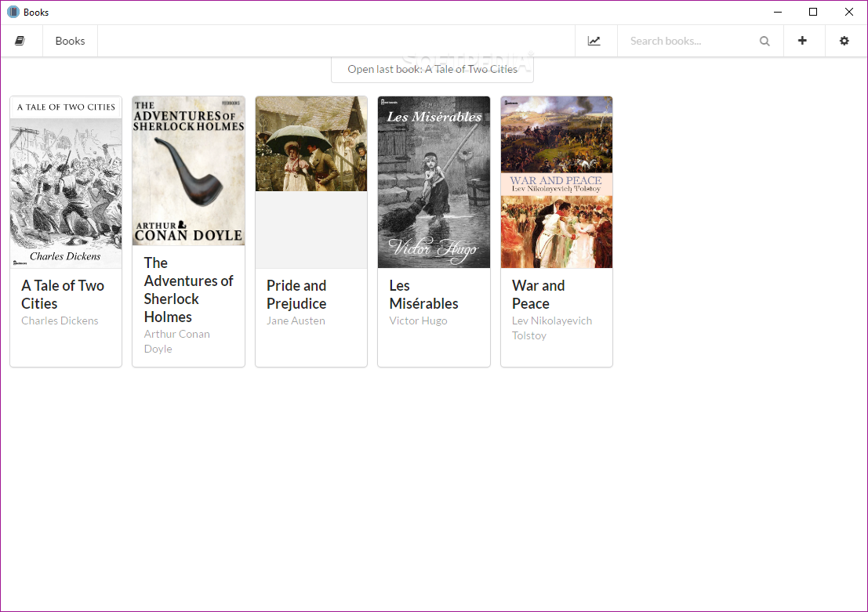The width and height of the screenshot is (868, 612).
Task: Click author name Arthur Conan Doyle
Action: coord(177,342)
